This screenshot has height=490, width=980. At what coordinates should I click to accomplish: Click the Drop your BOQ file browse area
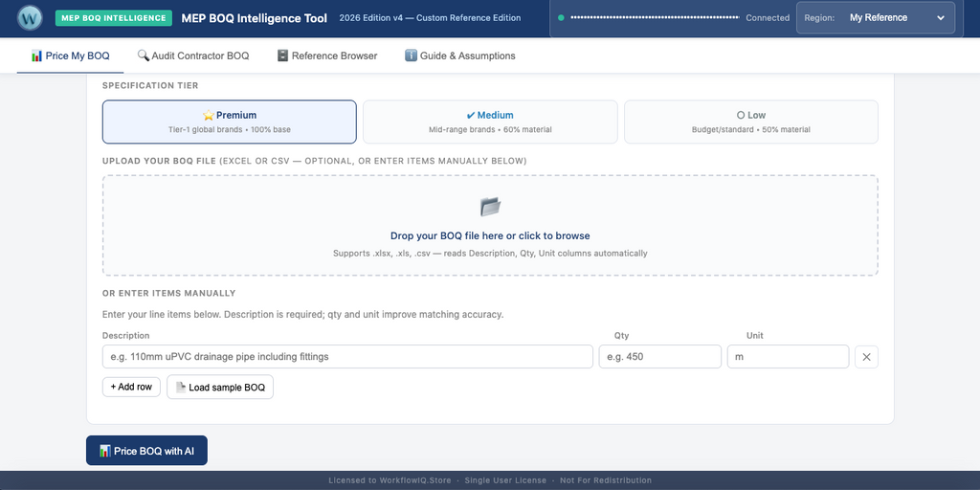point(490,226)
